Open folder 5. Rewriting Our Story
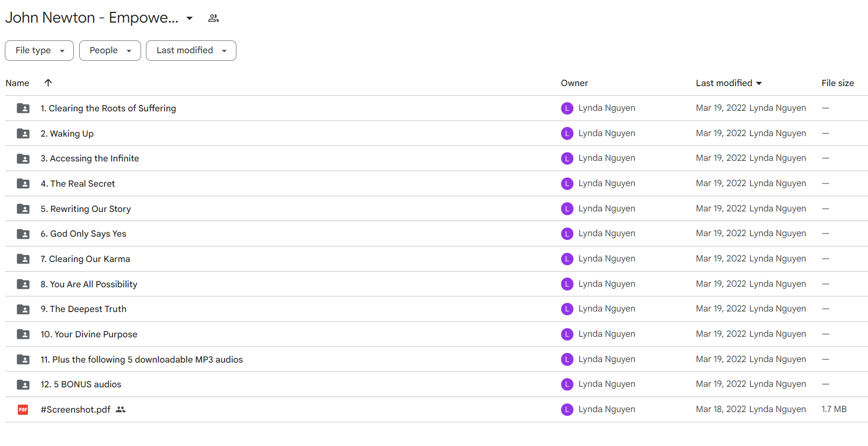The width and height of the screenshot is (868, 446). 86,209
